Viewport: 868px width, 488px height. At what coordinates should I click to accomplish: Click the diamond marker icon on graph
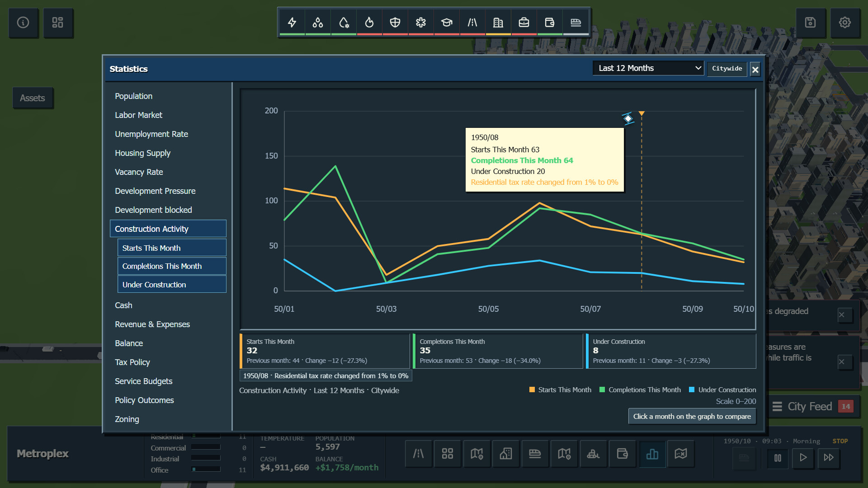[628, 118]
